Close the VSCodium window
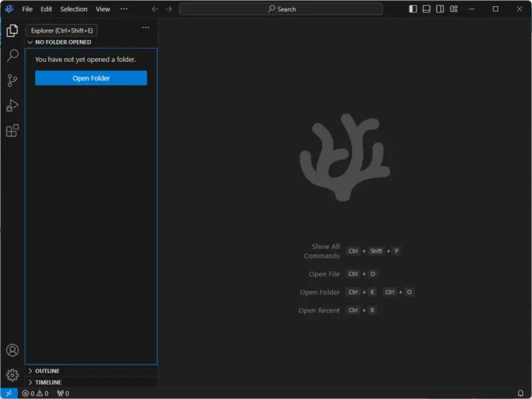The height and width of the screenshot is (399, 532). (519, 9)
